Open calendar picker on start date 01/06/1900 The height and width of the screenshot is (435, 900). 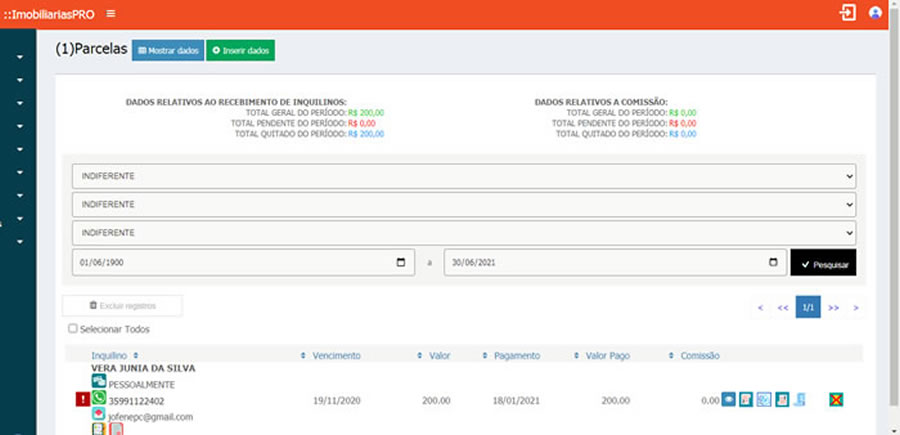pyautogui.click(x=401, y=262)
